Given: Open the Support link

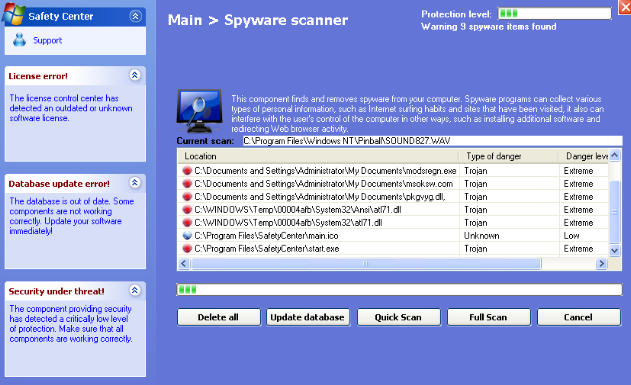Looking at the screenshot, I should 47,40.
